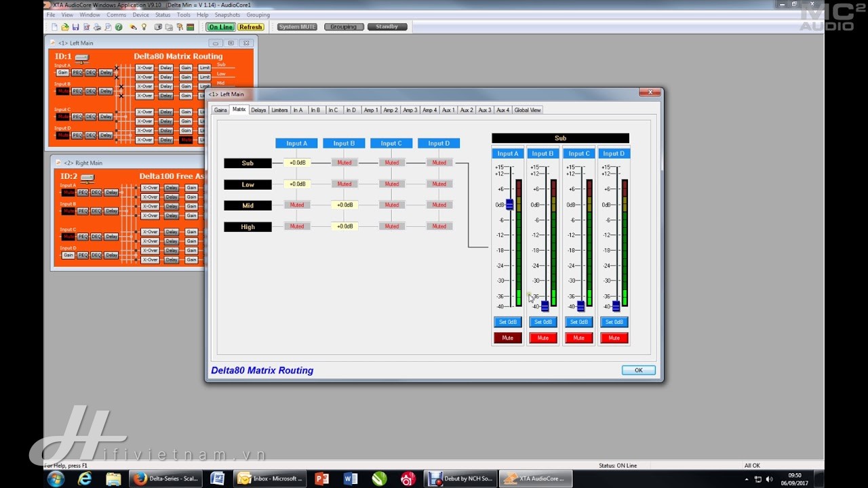Click the red-green grid toolbar icon
The height and width of the screenshot is (488, 868).
click(191, 27)
